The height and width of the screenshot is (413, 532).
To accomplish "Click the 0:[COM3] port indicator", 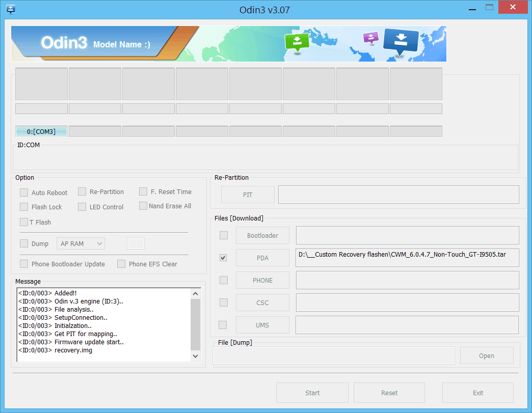I will 41,131.
